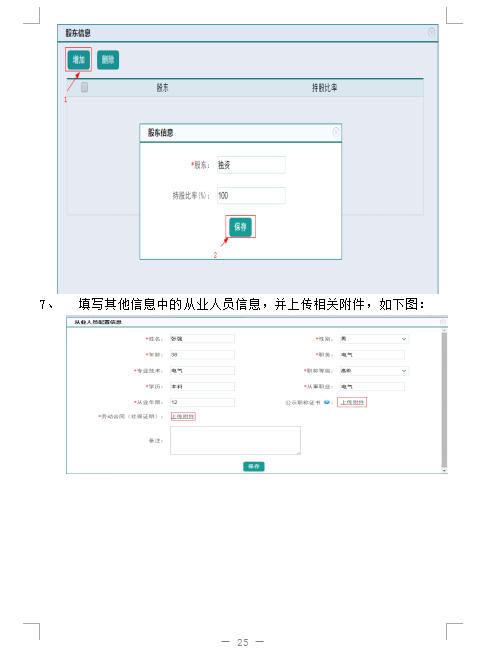This screenshot has width=486, height=649.
Task: Open the 性别 dropdown
Action: [374, 339]
